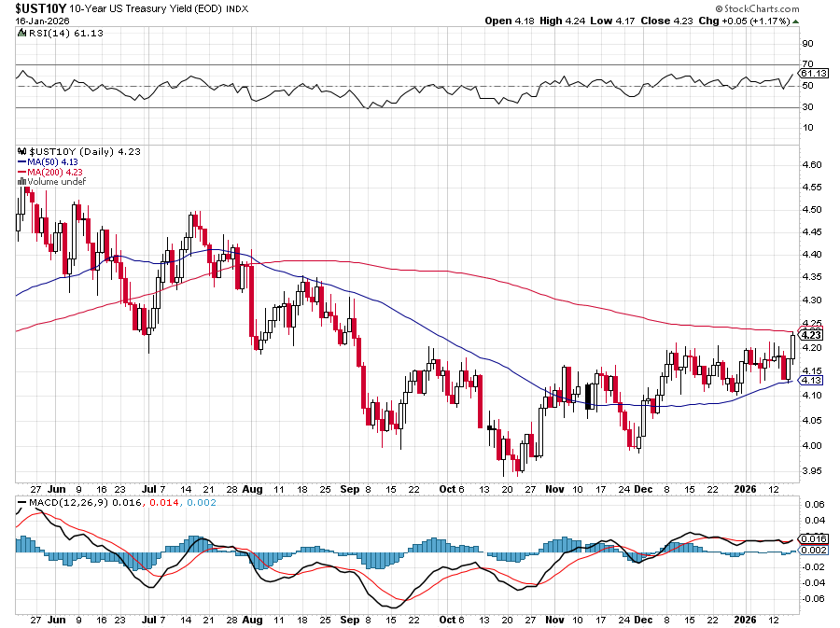Click the MACD(12,26,9) legend line marker
Viewport: 840px width, 628px height.
point(22,506)
